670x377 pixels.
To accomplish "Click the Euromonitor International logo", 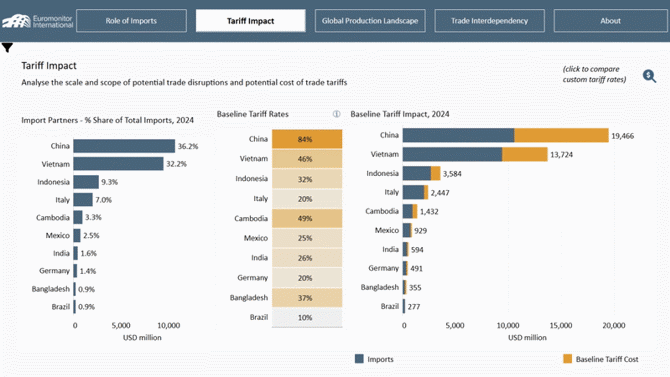I will 37,21.
